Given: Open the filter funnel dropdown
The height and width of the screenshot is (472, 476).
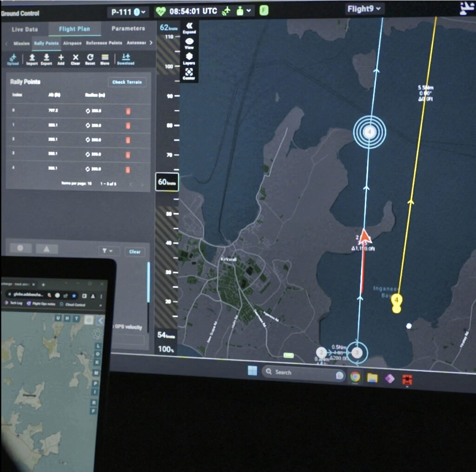Looking at the screenshot, I should point(109,251).
